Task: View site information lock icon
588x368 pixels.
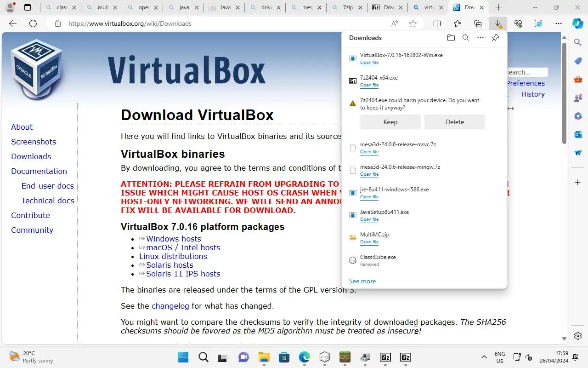Action: pos(58,23)
